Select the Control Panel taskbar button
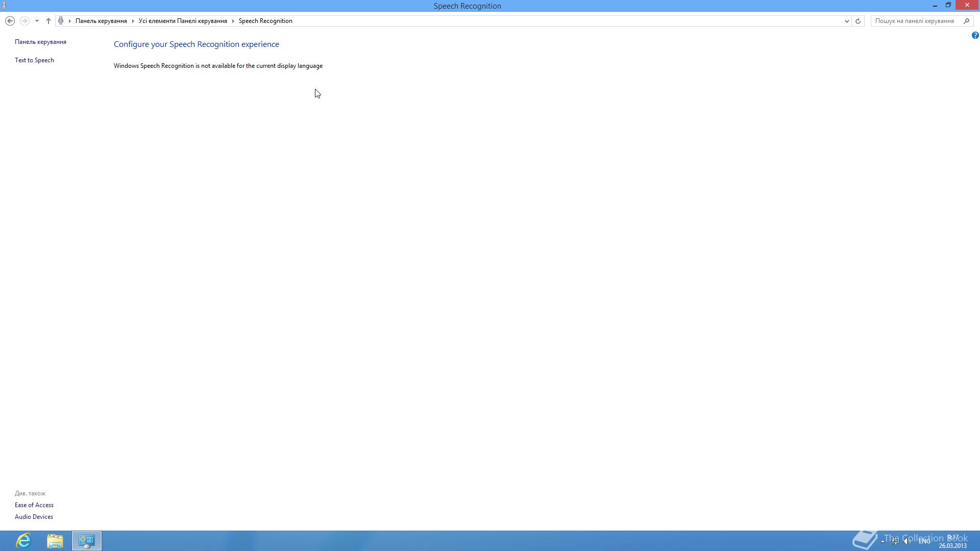This screenshot has height=551, width=980. coord(87,541)
